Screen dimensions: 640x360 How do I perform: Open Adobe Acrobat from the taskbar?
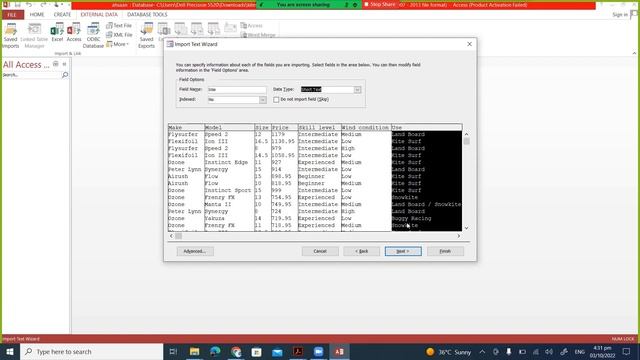point(298,351)
